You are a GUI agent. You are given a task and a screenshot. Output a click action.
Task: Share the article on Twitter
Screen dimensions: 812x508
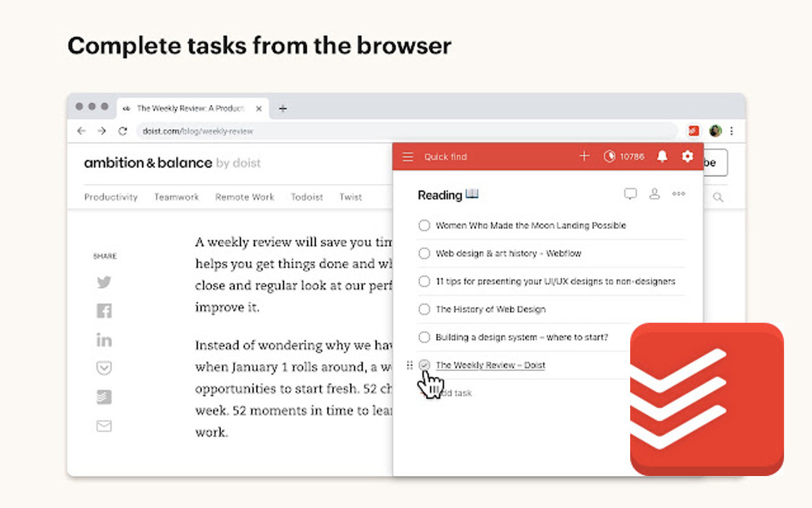click(104, 282)
